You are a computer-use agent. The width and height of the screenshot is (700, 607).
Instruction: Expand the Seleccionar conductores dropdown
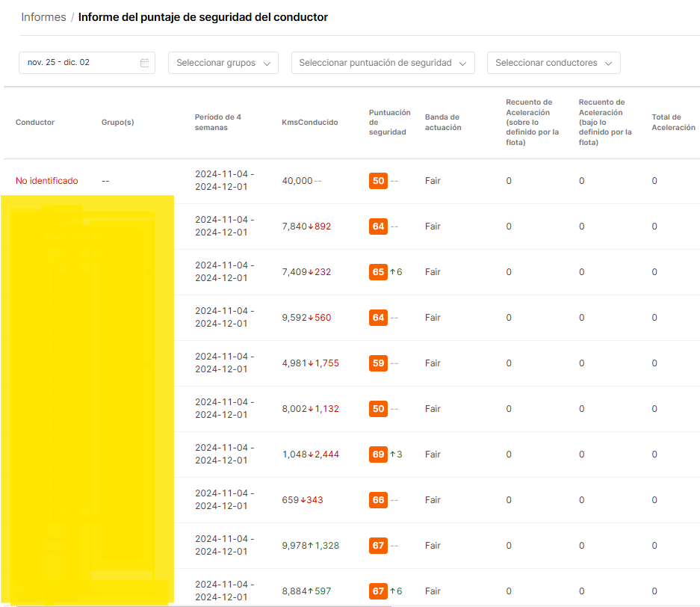coord(553,63)
